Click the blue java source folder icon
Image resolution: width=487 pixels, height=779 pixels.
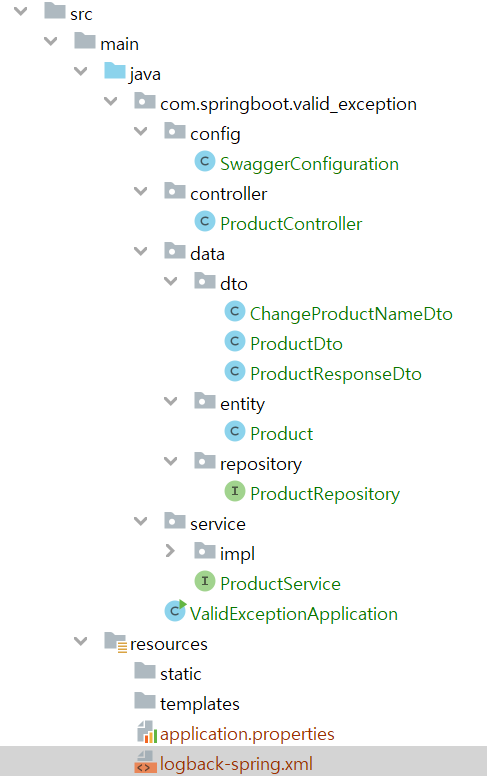[x=115, y=71]
